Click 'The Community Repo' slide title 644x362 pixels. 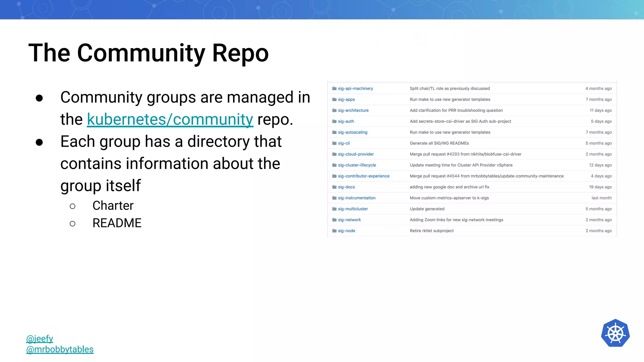point(148,53)
